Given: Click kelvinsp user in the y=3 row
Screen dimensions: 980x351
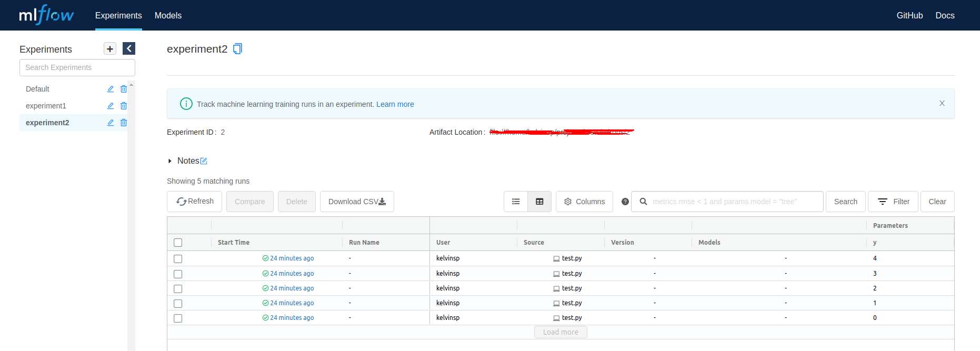Looking at the screenshot, I should (x=448, y=274).
